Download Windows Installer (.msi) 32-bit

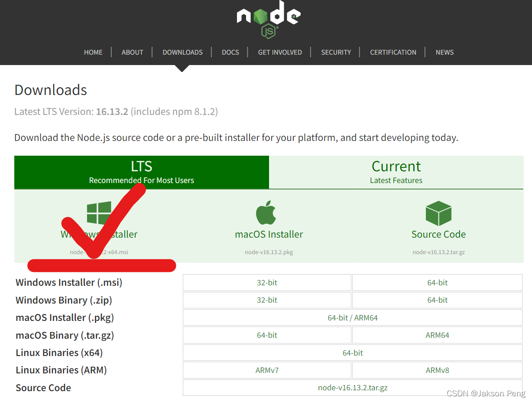(267, 283)
